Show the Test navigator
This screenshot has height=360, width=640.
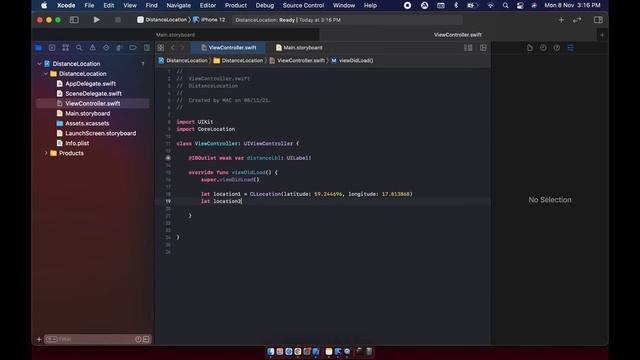(106, 48)
